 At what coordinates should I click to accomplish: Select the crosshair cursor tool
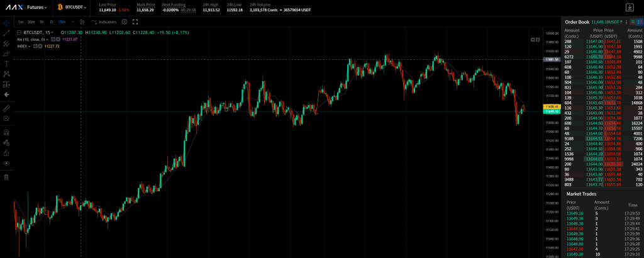[6, 22]
